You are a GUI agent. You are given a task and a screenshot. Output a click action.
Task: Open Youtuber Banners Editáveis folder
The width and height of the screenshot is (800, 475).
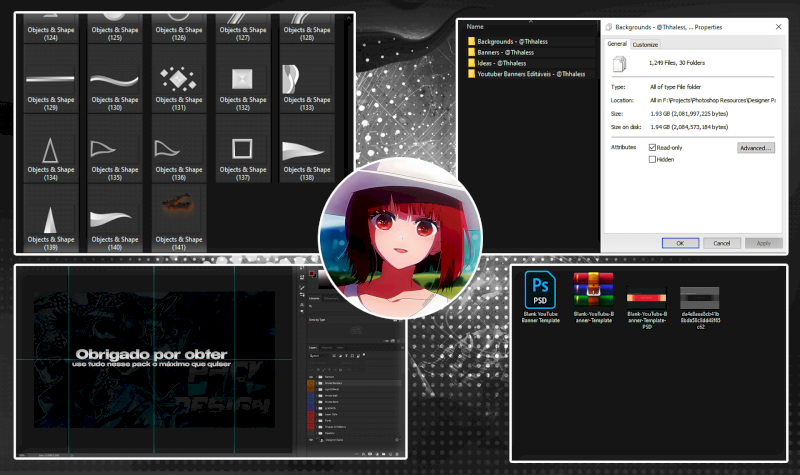point(531,74)
